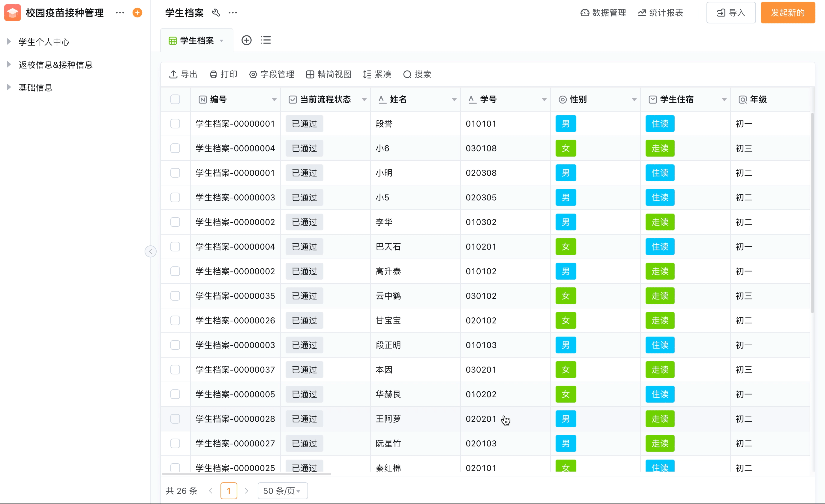Click the 姓名 column text icon
This screenshot has height=504, width=825.
pos(382,100)
